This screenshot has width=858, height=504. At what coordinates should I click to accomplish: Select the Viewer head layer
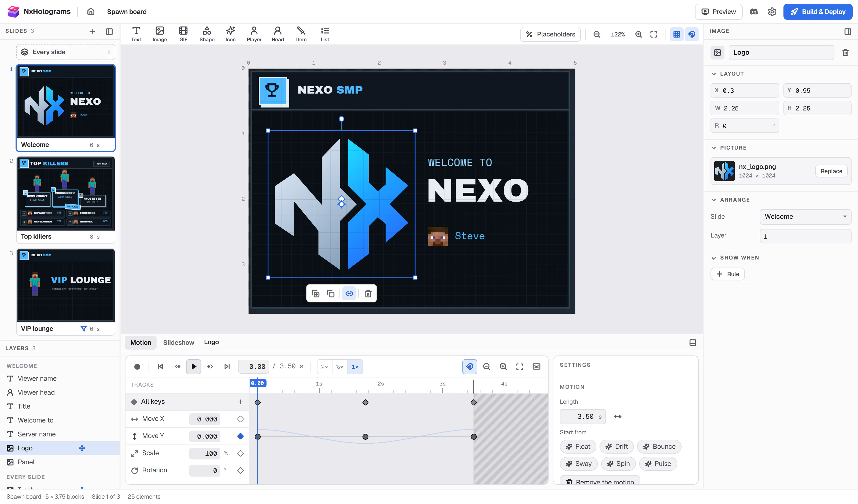(x=60, y=392)
